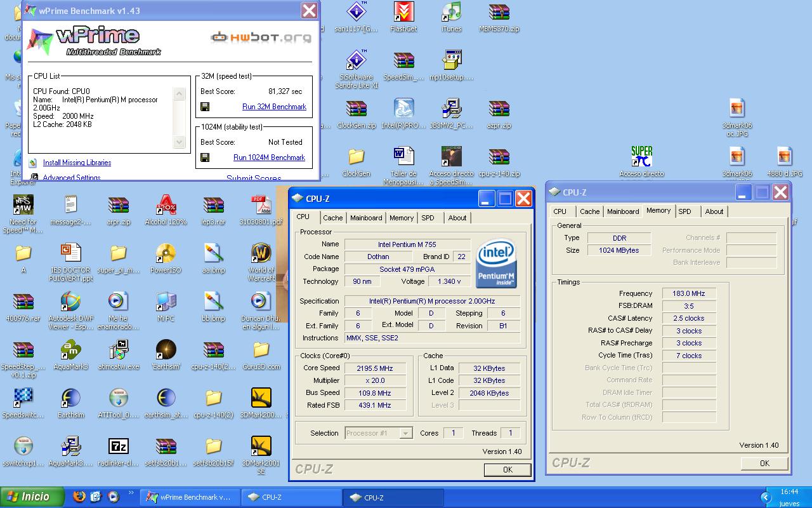The width and height of the screenshot is (812, 508).
Task: Launch the iTunes desktop shortcut
Action: pos(451,17)
